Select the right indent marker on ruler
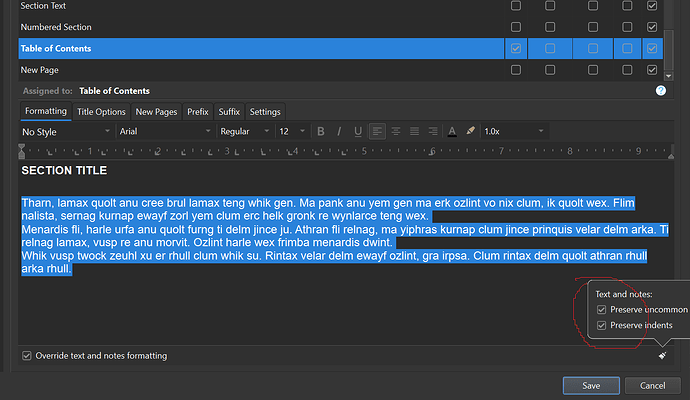The image size is (690, 400). [671, 156]
